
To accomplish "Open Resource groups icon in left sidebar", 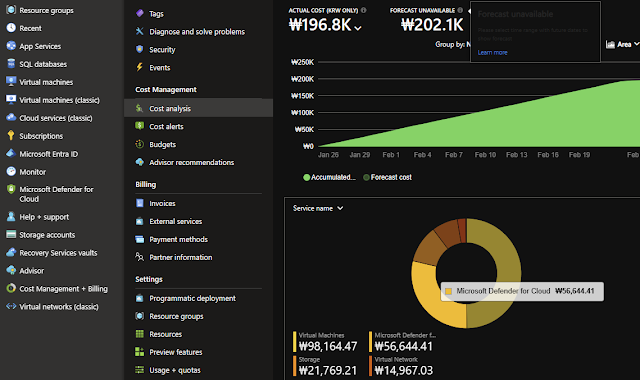I will 11,10.
